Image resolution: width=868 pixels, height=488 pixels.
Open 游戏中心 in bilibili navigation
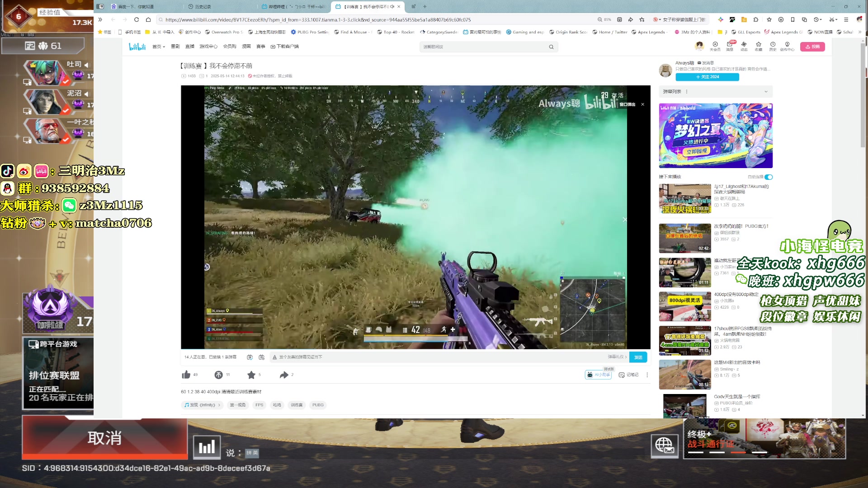pyautogui.click(x=208, y=47)
